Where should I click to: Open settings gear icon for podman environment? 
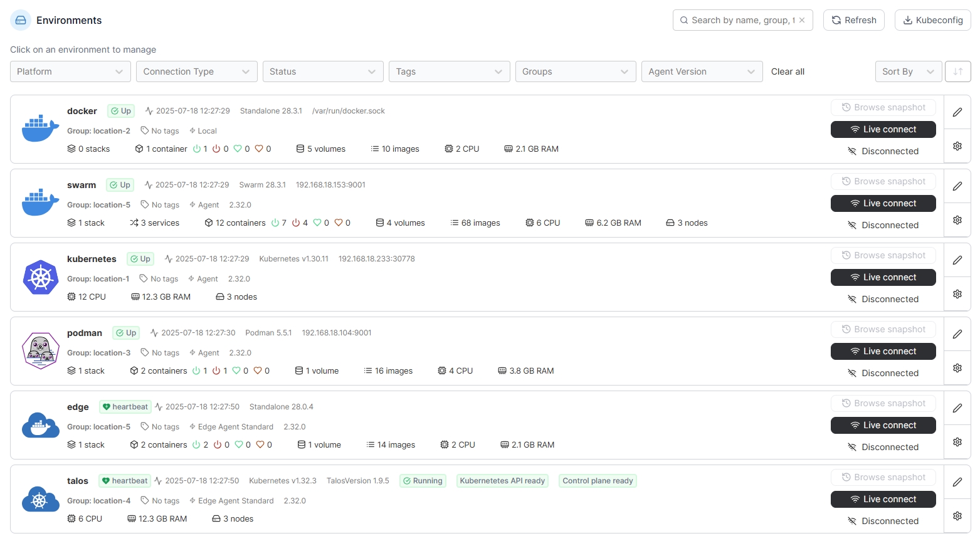[x=957, y=368]
